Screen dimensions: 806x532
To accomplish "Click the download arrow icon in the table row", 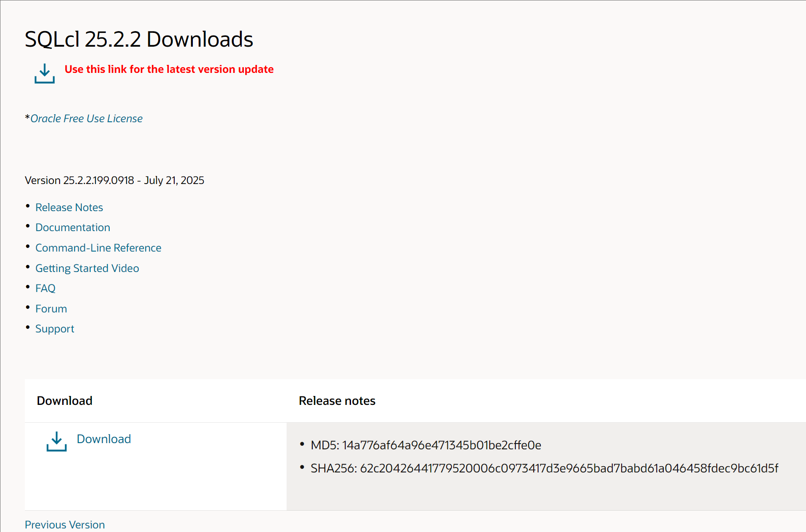I will [x=56, y=441].
